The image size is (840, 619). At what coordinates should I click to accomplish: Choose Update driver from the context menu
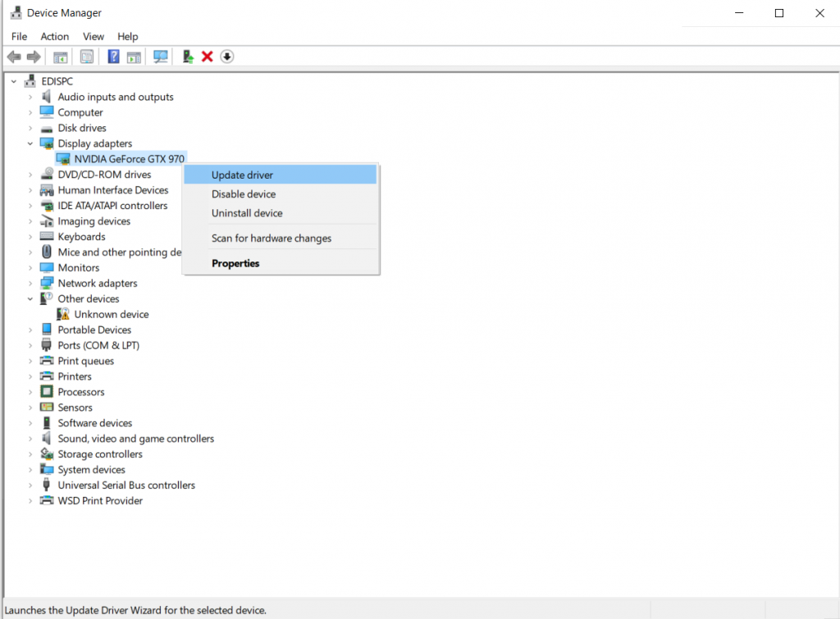click(x=281, y=175)
